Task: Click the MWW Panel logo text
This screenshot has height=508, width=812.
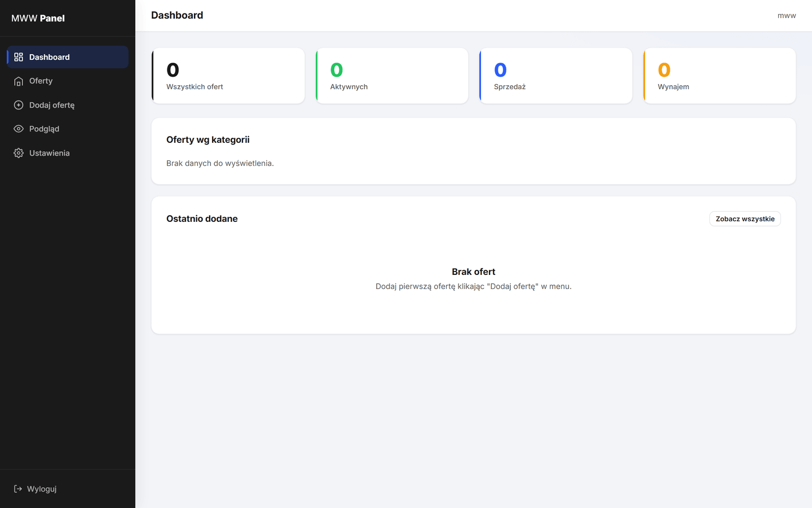Action: coord(38,18)
